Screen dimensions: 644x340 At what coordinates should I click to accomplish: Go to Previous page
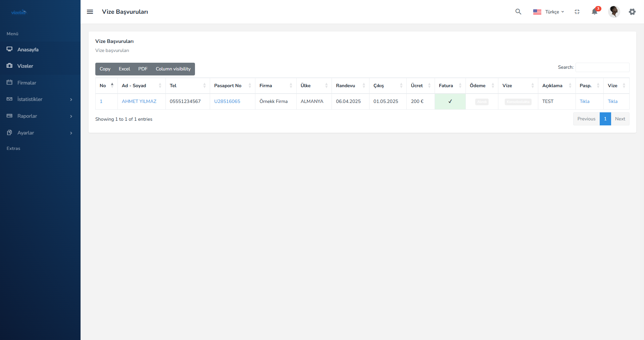coord(586,119)
